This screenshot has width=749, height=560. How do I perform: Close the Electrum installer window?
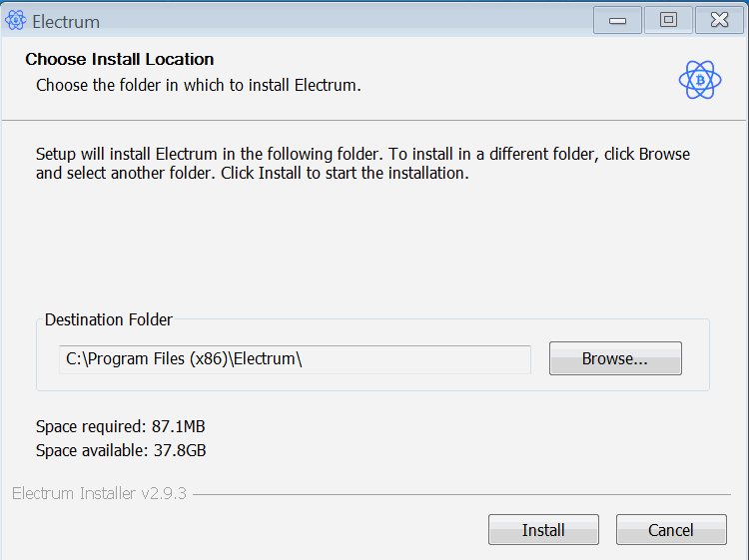point(719,20)
